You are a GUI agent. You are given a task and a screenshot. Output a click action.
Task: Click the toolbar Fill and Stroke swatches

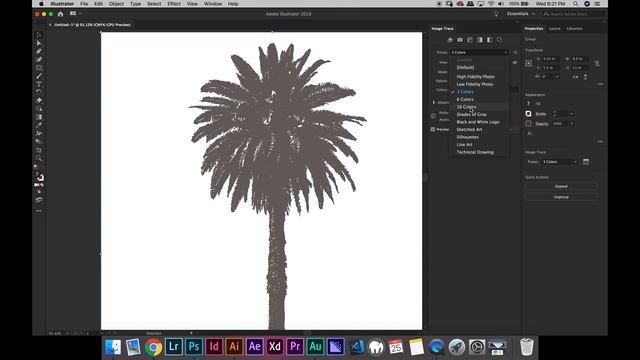pyautogui.click(x=39, y=177)
